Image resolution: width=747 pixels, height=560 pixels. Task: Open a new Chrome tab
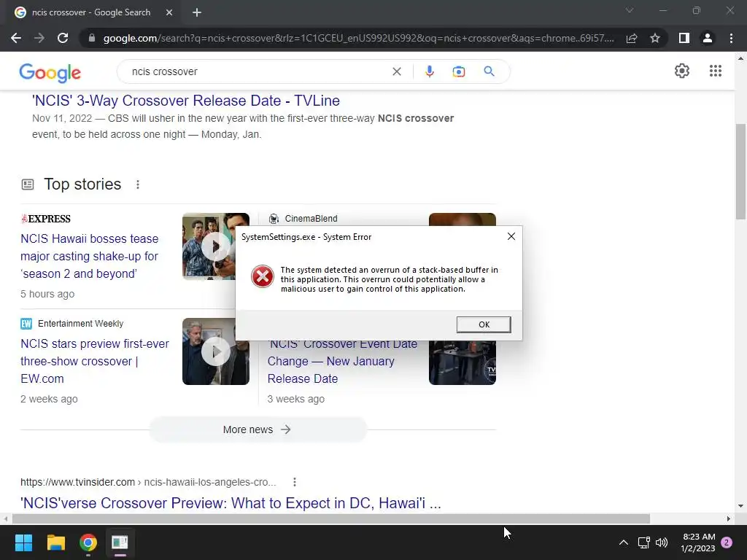[197, 12]
